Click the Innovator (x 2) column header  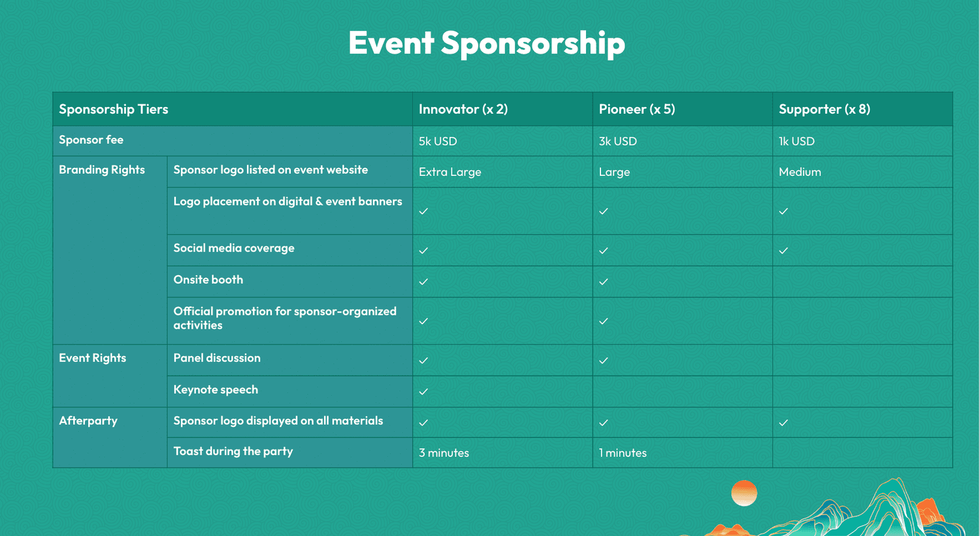[x=463, y=109]
